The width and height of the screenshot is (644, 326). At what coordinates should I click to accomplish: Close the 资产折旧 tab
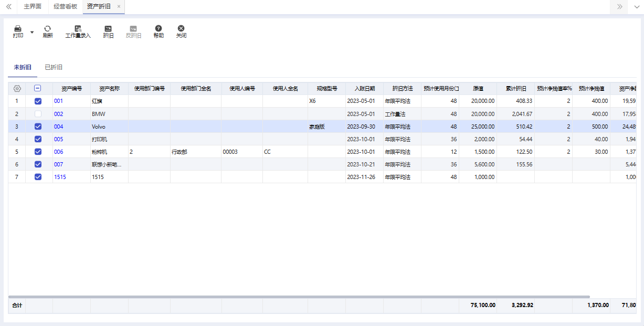tap(119, 7)
